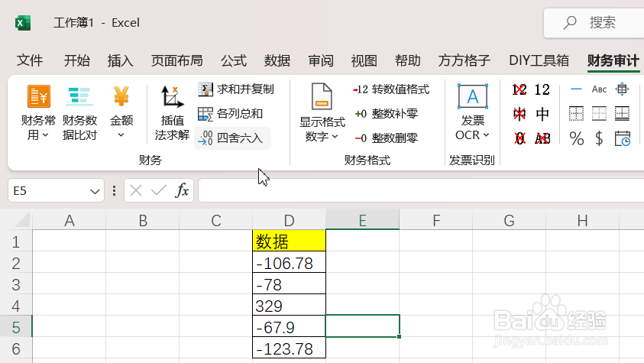Click the crossed-out AB remove-letters icon
Screen dimensions: 644x363
coord(542,138)
